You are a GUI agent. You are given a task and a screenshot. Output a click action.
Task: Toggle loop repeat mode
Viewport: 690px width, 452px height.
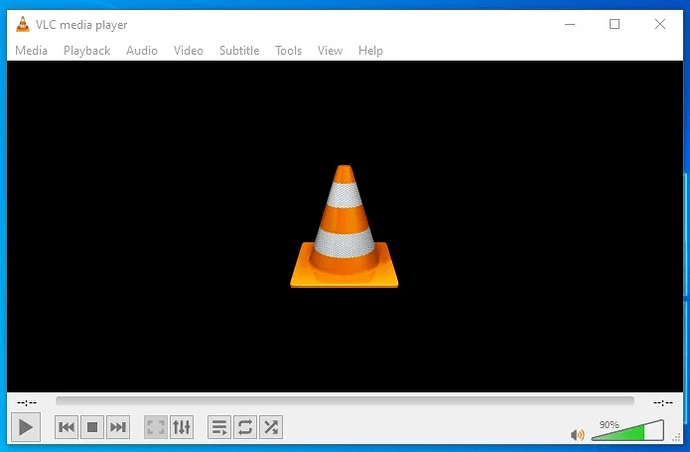point(245,427)
